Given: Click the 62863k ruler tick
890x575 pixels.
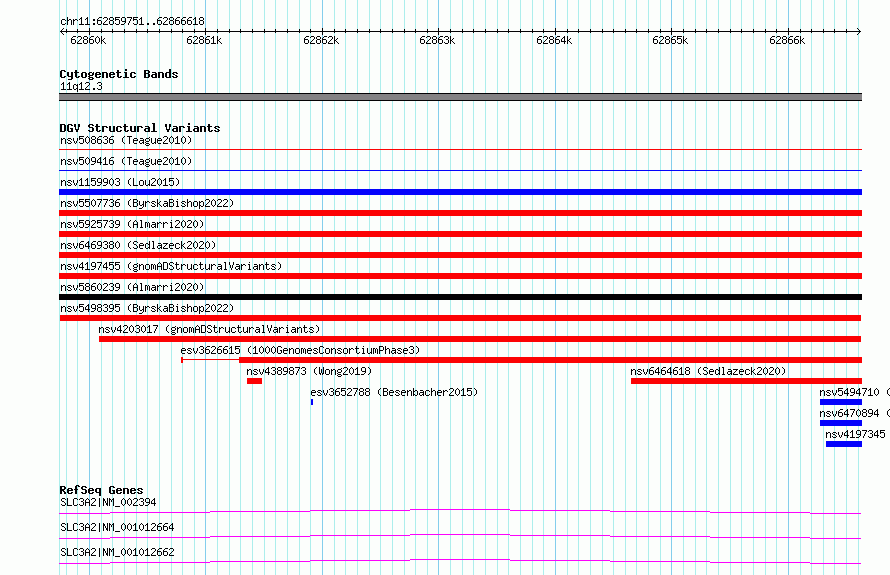Looking at the screenshot, I should point(437,40).
